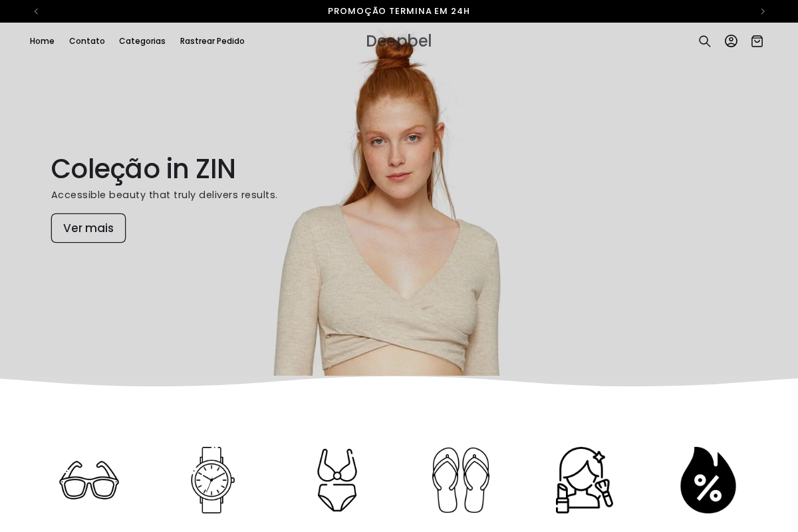Select the swimwear category icon
Image resolution: width=798 pixels, height=532 pixels.
click(x=336, y=479)
